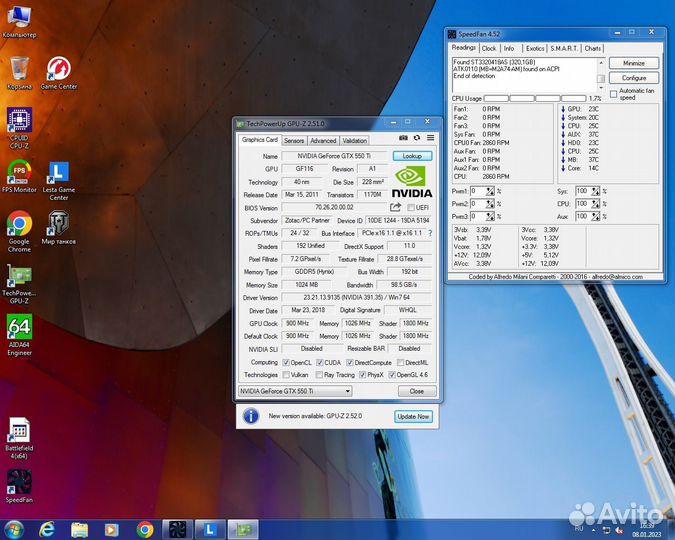Open the GPU-Z hamburger menu
The height and width of the screenshot is (540, 675).
coord(430,138)
